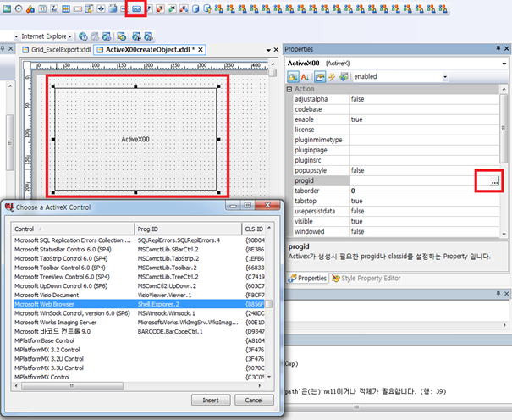This screenshot has width=512, height=420.
Task: Click the categorized sort icon in Properties
Action: click(294, 76)
